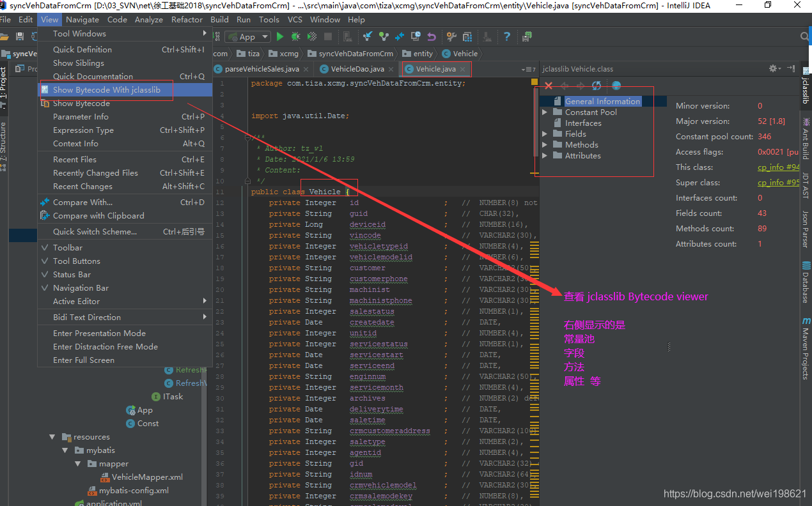Collapse the mybatis folder in project tree
The image size is (812, 506).
65,450
